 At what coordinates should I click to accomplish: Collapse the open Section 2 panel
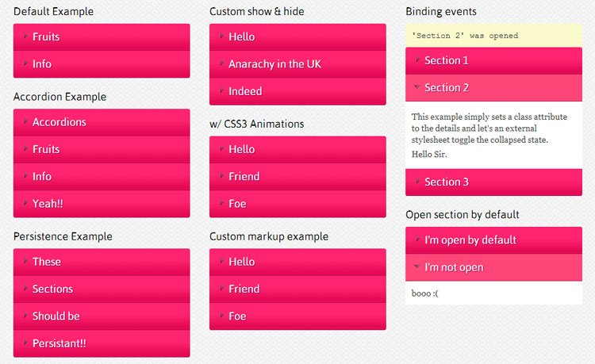[493, 88]
